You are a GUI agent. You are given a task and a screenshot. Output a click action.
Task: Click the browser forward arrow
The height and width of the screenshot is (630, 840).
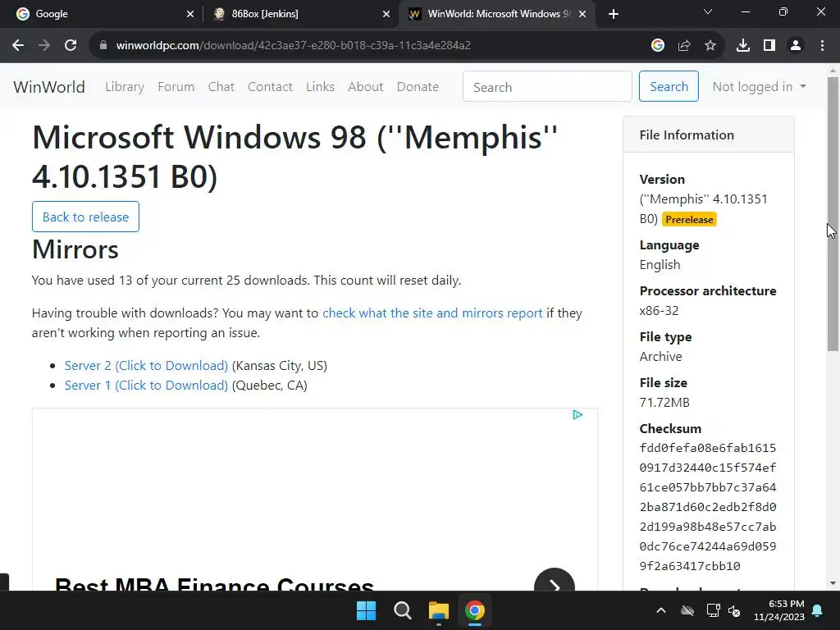44,46
